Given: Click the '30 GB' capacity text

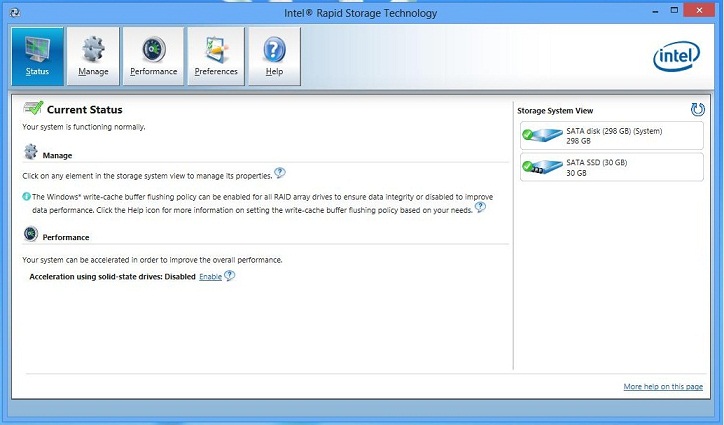Looking at the screenshot, I should 576,173.
